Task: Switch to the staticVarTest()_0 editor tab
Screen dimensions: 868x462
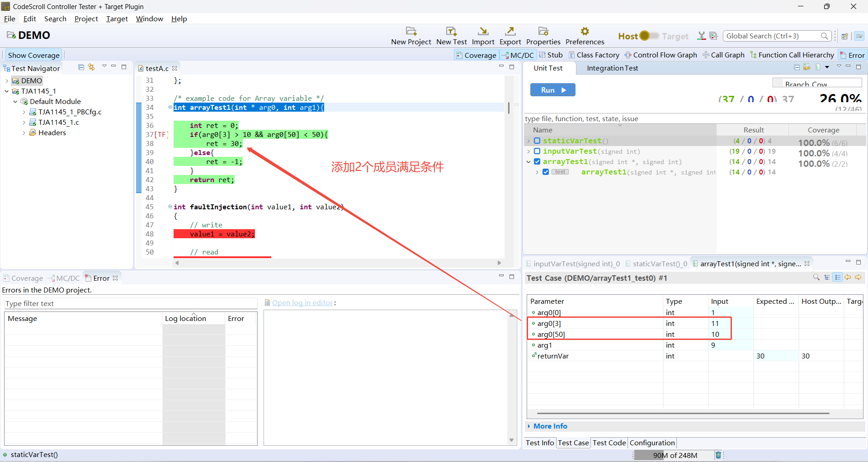Action: pos(656,264)
